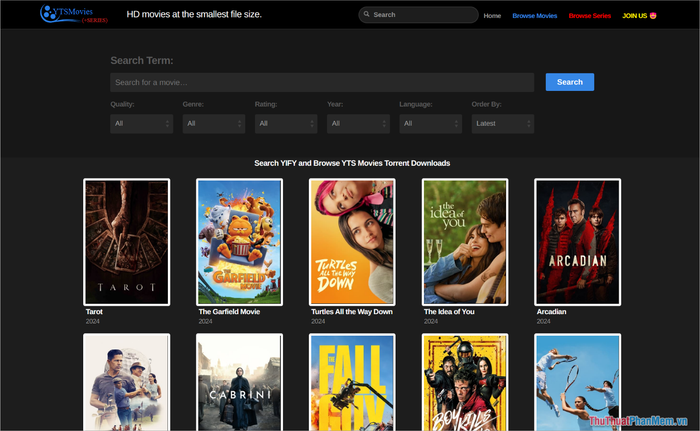Click the YTS Movies logo

pos(74,14)
